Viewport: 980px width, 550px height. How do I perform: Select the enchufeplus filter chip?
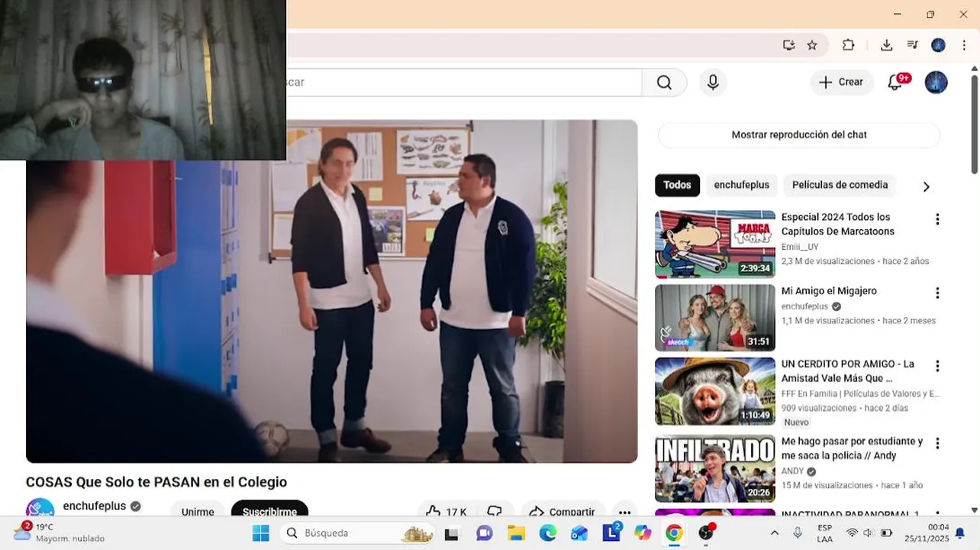pos(741,185)
